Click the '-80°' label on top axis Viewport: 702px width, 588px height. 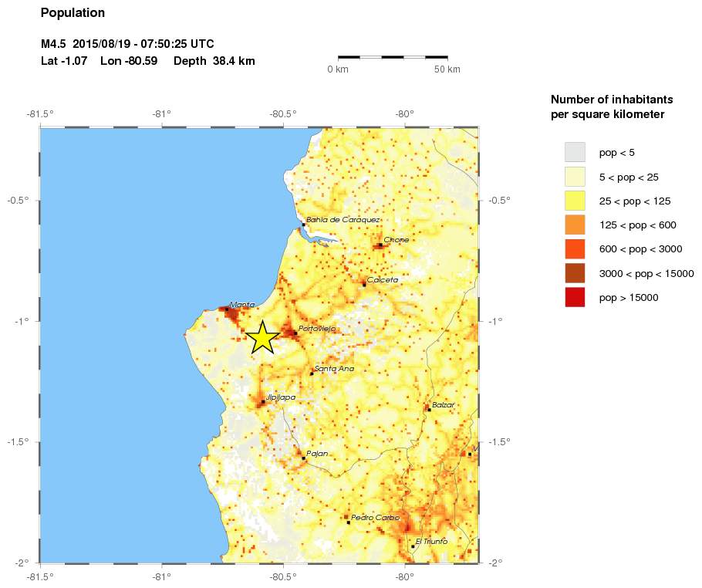(x=404, y=113)
